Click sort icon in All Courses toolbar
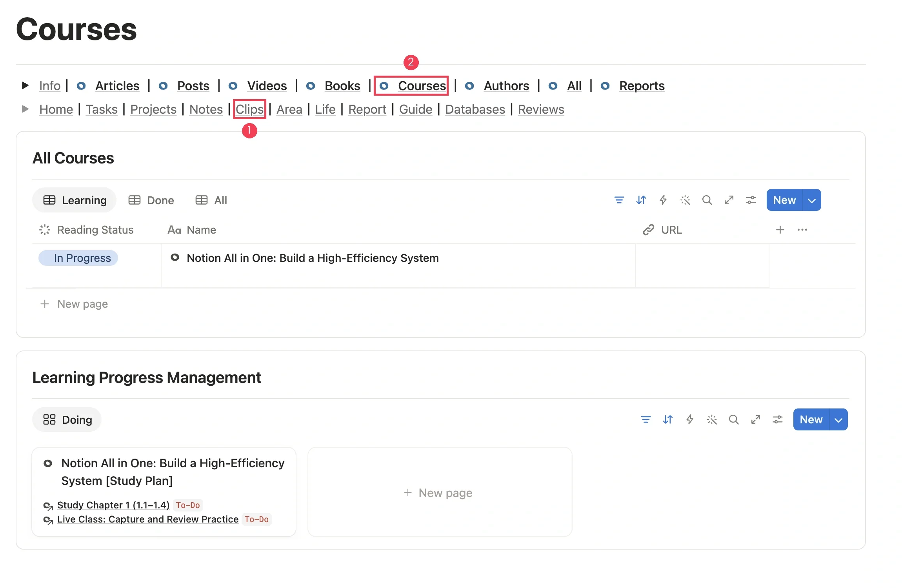The width and height of the screenshot is (902, 588). [641, 200]
